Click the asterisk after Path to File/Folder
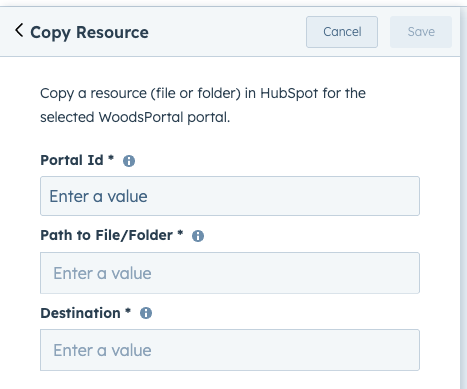 (x=180, y=232)
